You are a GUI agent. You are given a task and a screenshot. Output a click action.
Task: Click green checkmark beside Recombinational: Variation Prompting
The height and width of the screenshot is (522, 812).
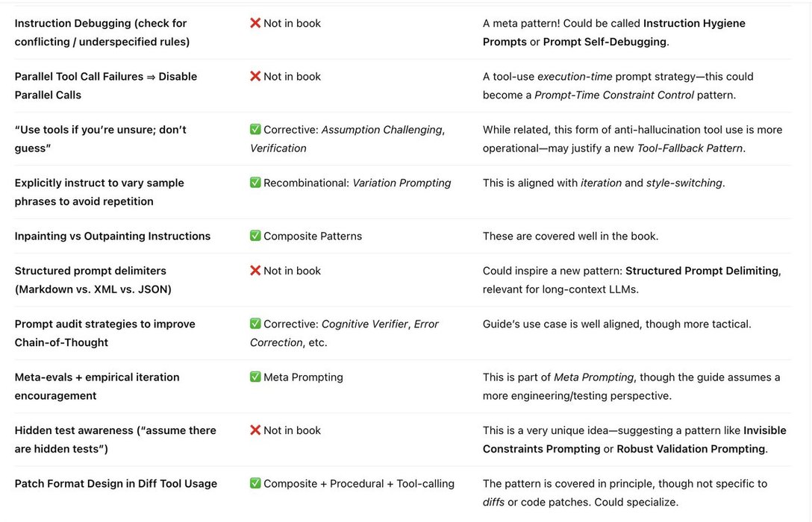pos(255,183)
